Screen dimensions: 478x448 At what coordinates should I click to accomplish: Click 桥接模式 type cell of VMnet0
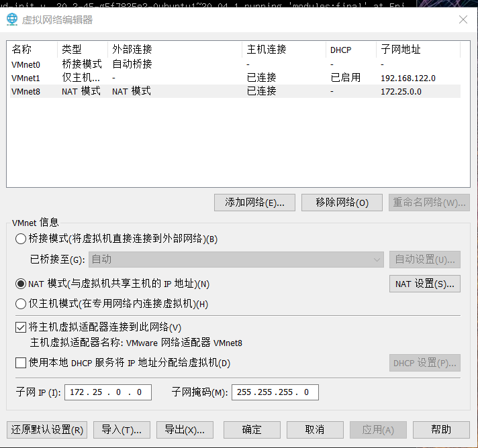click(82, 64)
